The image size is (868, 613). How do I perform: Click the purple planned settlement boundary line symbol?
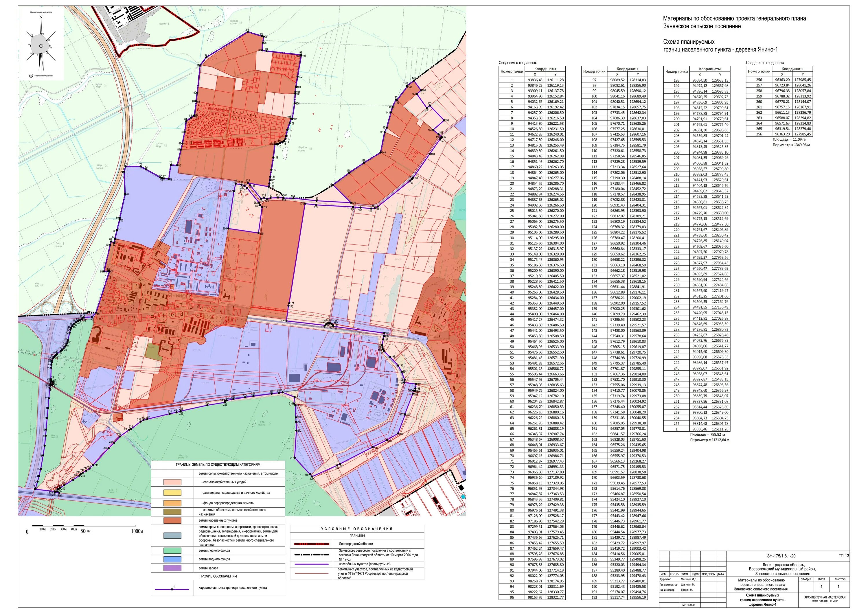(311, 564)
